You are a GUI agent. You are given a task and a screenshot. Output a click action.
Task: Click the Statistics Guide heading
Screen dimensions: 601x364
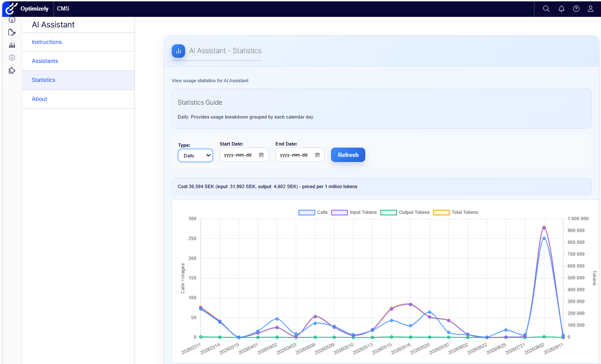pos(200,102)
